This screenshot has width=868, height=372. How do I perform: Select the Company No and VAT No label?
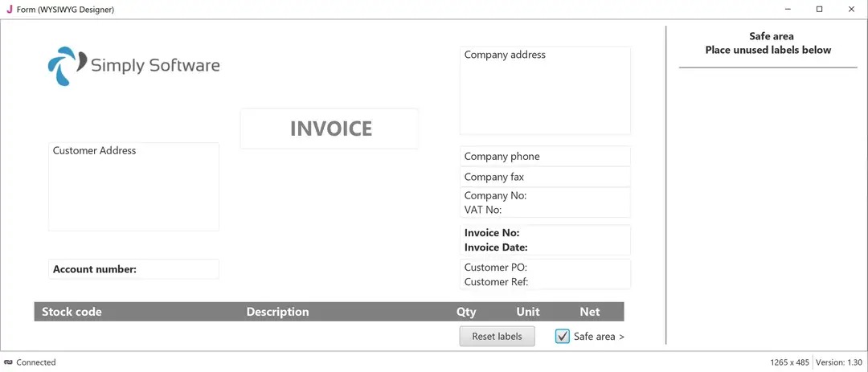tap(545, 202)
